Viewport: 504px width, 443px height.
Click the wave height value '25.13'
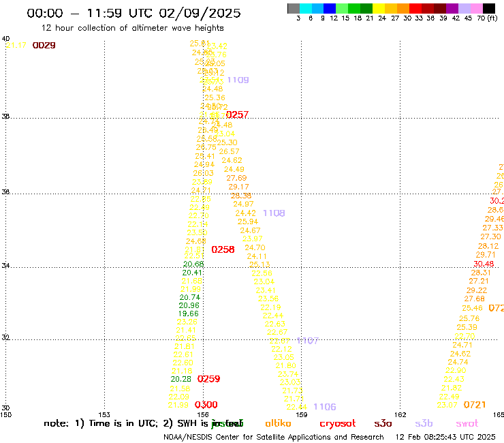[259, 264]
